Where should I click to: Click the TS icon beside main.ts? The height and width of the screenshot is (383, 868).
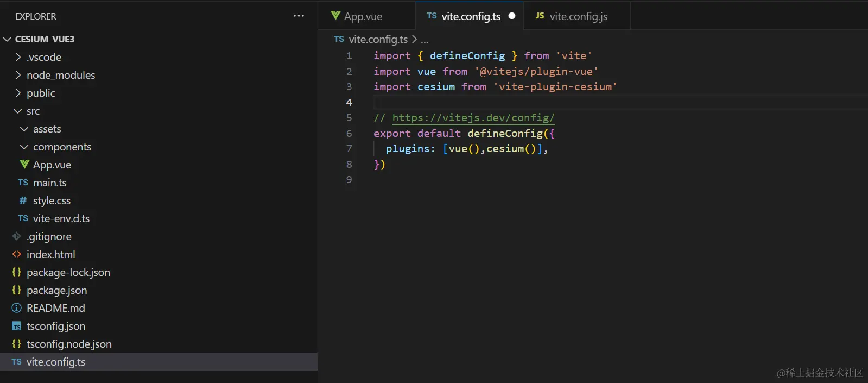click(23, 183)
